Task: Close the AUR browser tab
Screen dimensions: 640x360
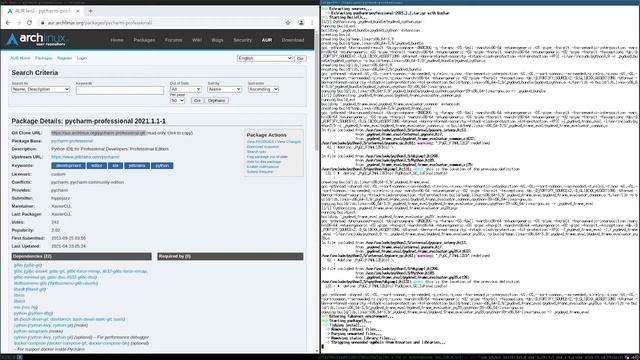Action: 78,11
